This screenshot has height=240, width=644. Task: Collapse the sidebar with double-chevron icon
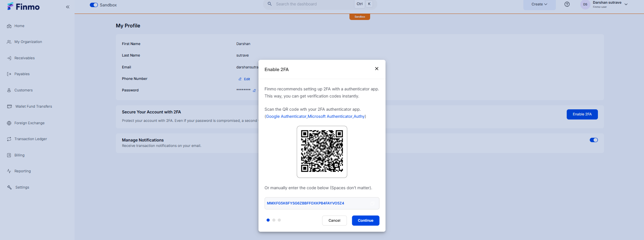click(68, 7)
